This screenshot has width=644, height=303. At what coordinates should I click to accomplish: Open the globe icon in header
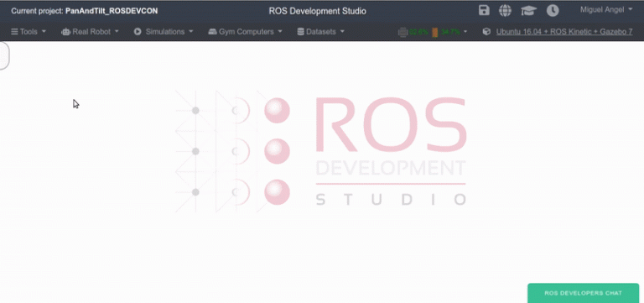pyautogui.click(x=505, y=10)
